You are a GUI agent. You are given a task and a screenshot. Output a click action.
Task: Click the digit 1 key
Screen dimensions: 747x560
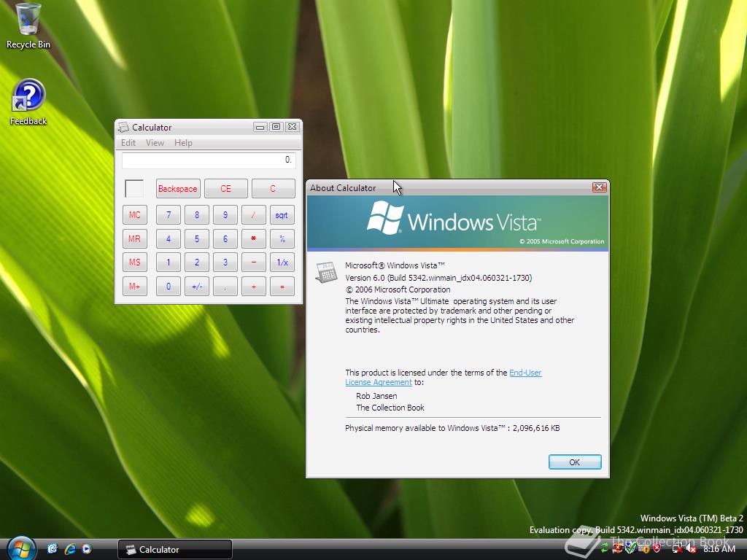169,262
